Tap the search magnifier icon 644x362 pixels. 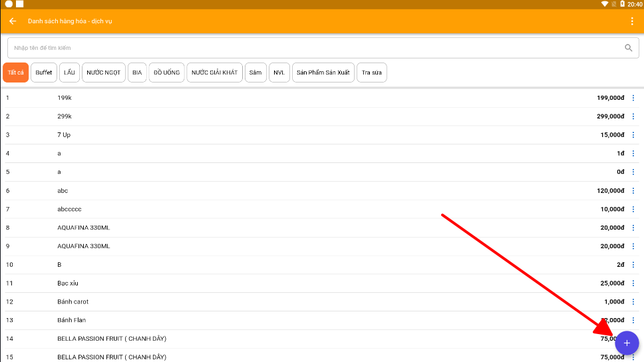coord(629,48)
